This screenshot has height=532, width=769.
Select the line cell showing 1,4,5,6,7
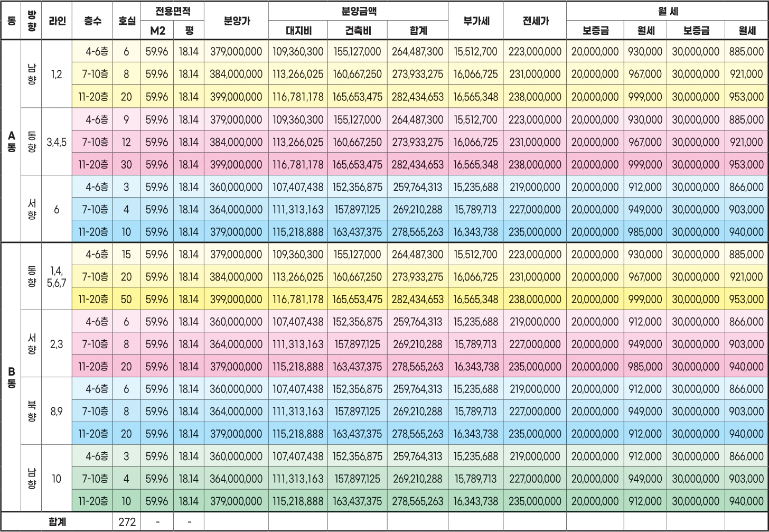(x=57, y=277)
